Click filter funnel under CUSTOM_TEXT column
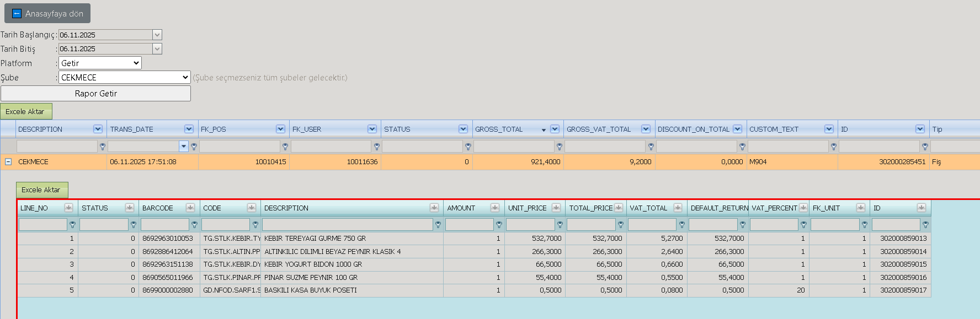This screenshot has height=319, width=980. 833,147
